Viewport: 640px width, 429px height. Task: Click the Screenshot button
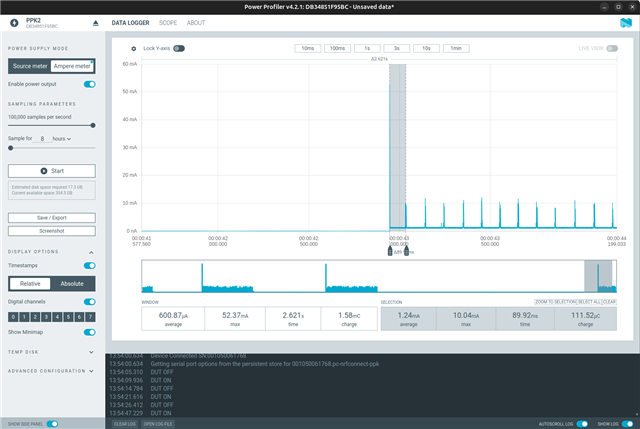(x=52, y=231)
